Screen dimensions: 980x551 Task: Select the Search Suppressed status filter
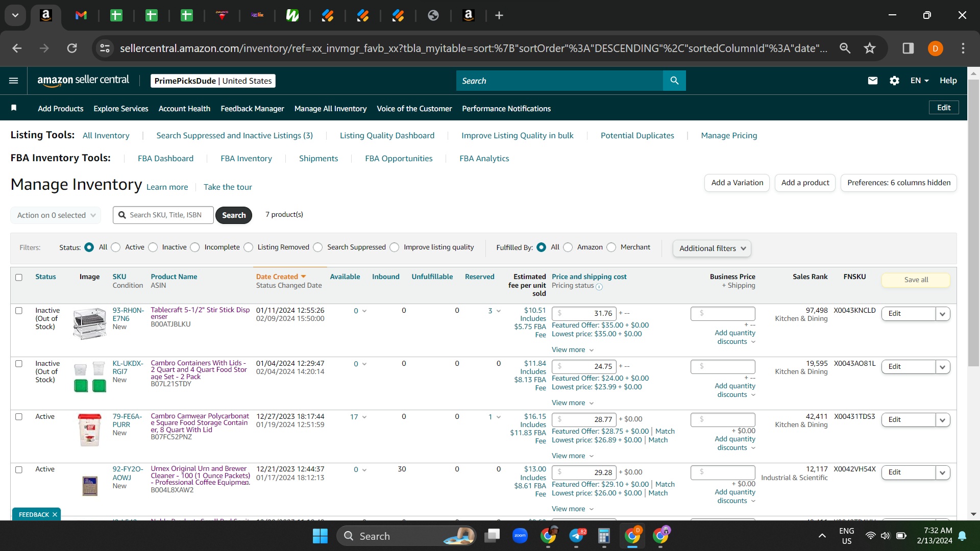[x=318, y=247]
